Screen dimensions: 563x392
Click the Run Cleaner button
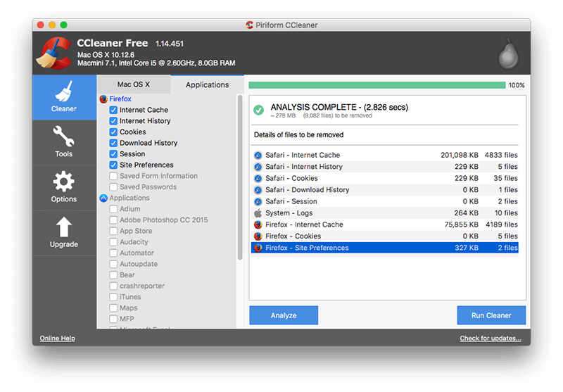(x=491, y=315)
